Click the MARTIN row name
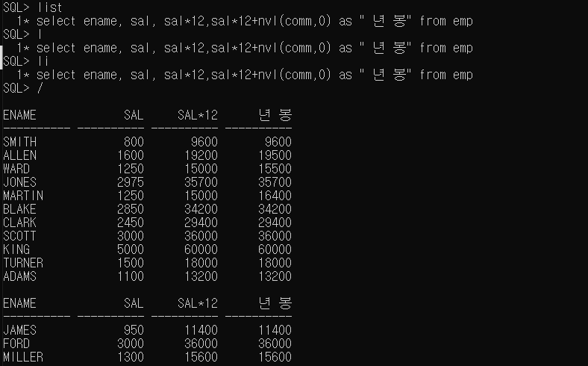 23,196
